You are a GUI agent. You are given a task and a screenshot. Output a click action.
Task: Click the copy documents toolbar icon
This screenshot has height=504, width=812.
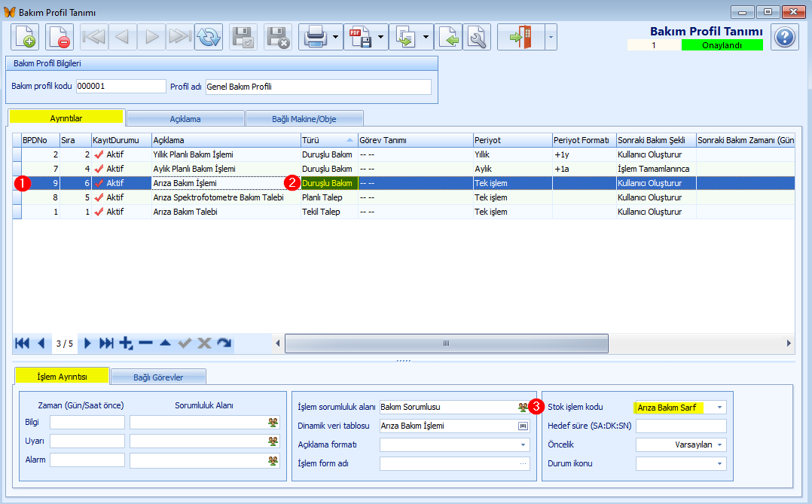coord(405,38)
